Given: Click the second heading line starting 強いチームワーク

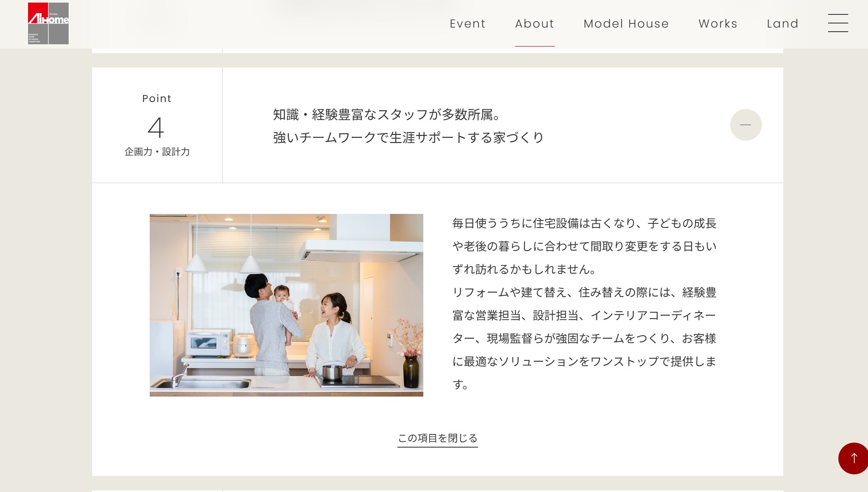Looking at the screenshot, I should coord(408,137).
